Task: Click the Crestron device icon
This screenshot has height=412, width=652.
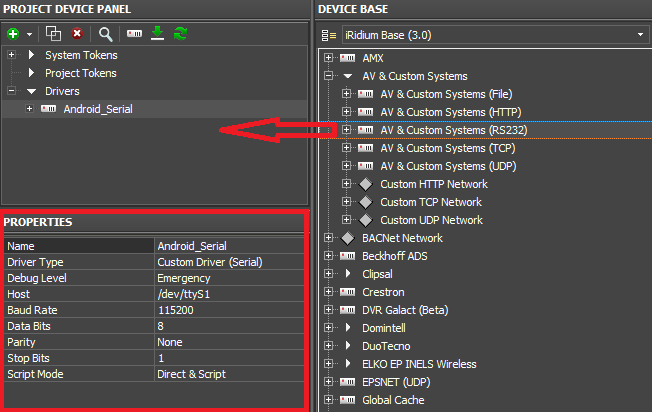Action: (x=348, y=292)
